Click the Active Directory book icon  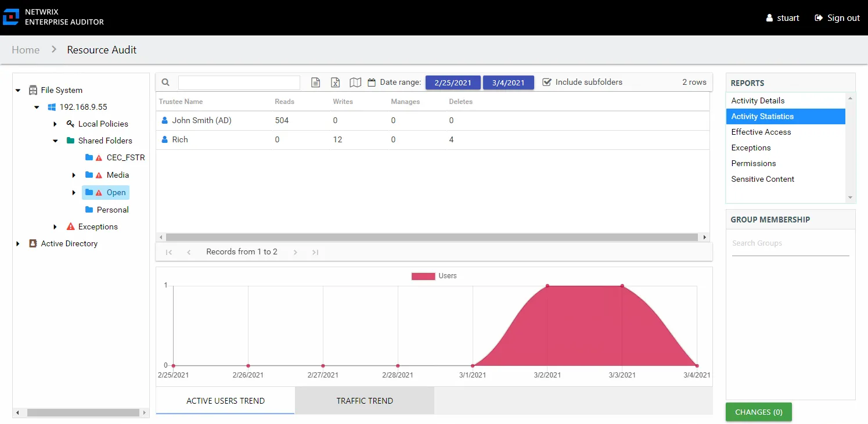[33, 243]
